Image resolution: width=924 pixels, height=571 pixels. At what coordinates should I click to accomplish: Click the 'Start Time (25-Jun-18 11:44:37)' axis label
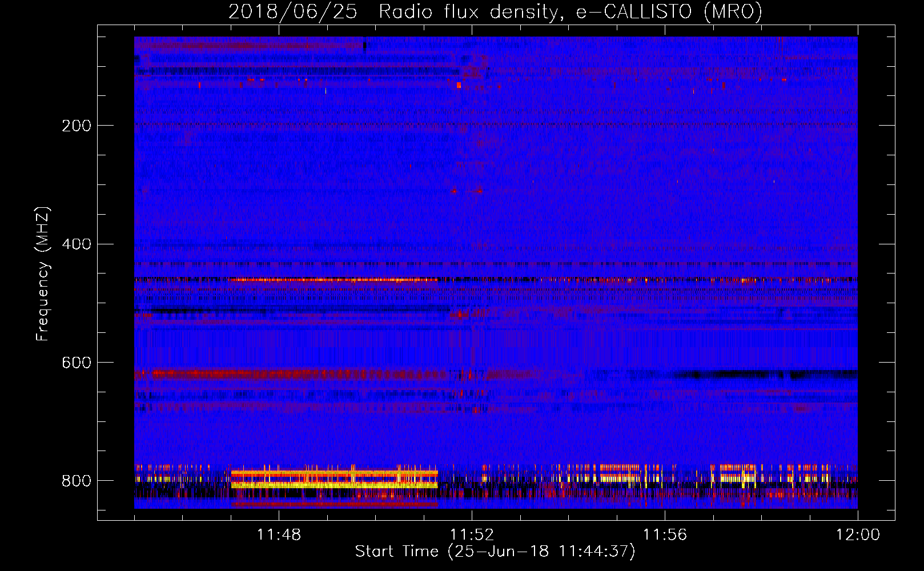[x=495, y=552]
